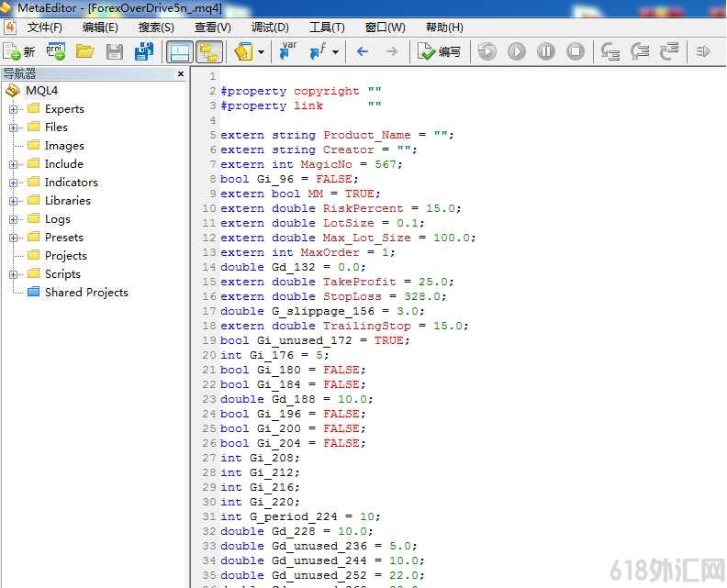Click the var list variables icon
Image resolution: width=727 pixels, height=588 pixels.
(x=288, y=51)
